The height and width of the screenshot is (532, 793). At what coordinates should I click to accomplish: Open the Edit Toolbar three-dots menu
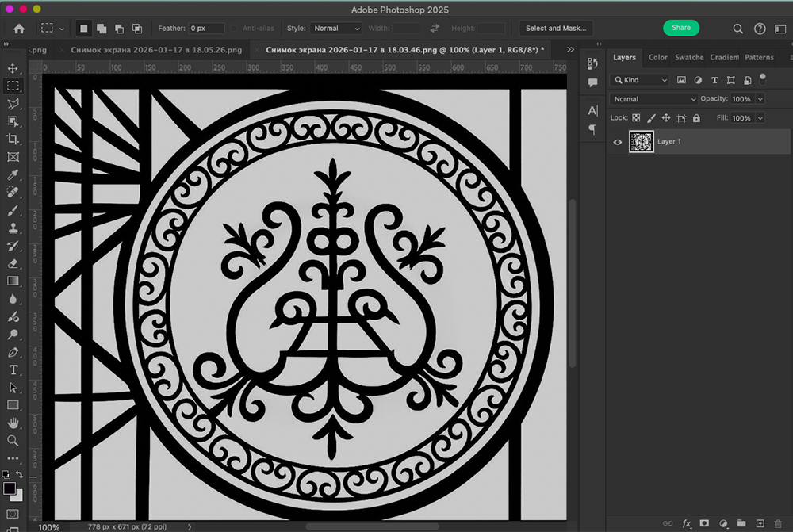pyautogui.click(x=13, y=458)
